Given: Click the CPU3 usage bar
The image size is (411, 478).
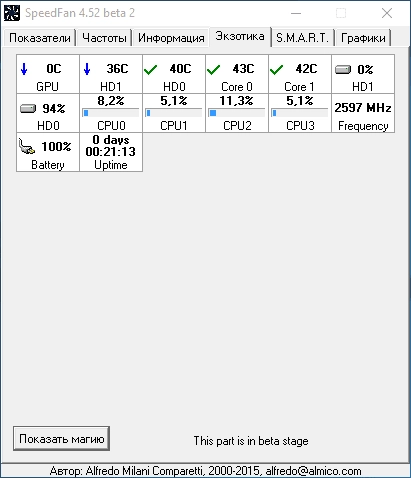Looking at the screenshot, I should (300, 113).
